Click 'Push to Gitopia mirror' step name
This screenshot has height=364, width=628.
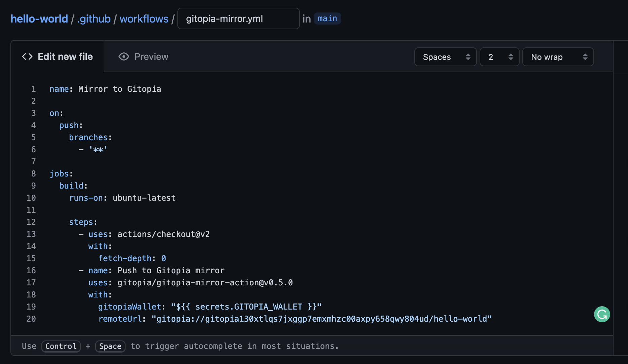[171, 271]
